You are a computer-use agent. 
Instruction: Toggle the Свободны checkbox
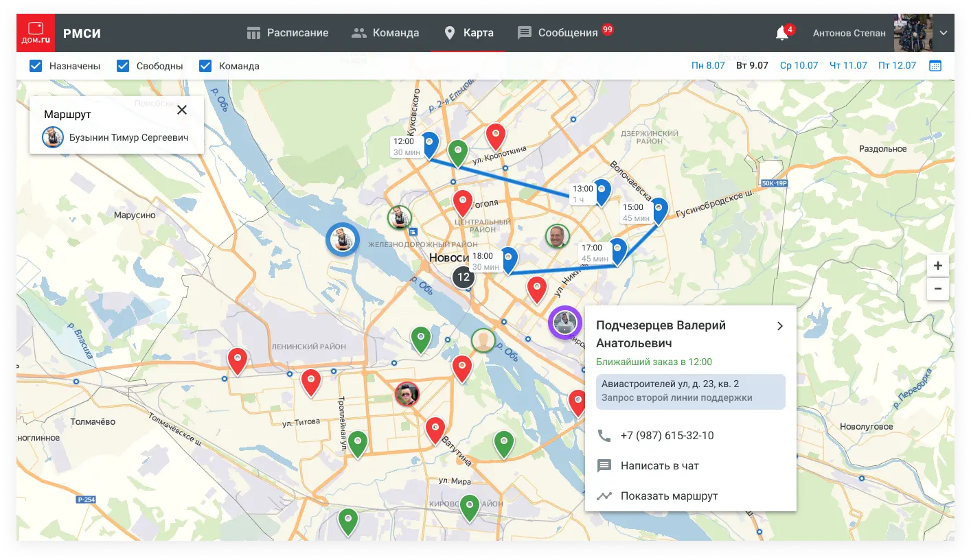pos(123,66)
